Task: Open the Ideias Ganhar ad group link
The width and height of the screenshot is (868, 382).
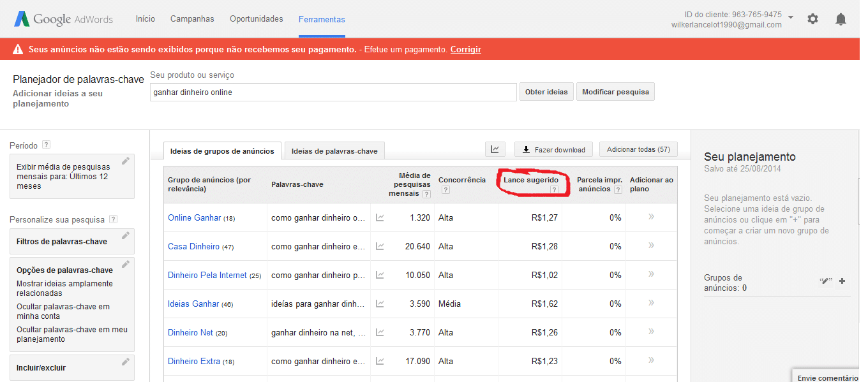Action: click(x=193, y=304)
